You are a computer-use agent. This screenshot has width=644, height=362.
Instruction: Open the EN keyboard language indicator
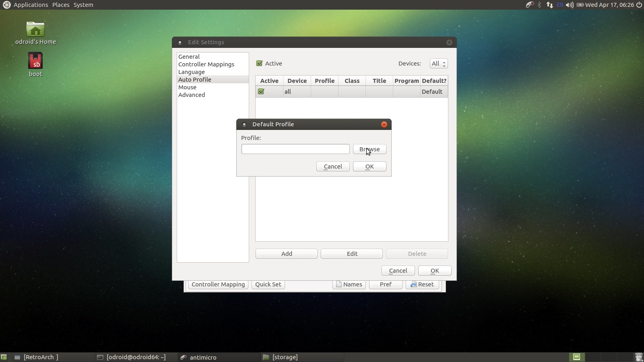click(560, 5)
